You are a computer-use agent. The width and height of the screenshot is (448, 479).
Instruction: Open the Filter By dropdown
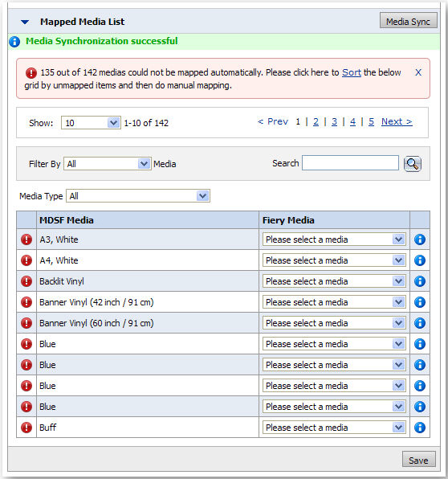[107, 164]
